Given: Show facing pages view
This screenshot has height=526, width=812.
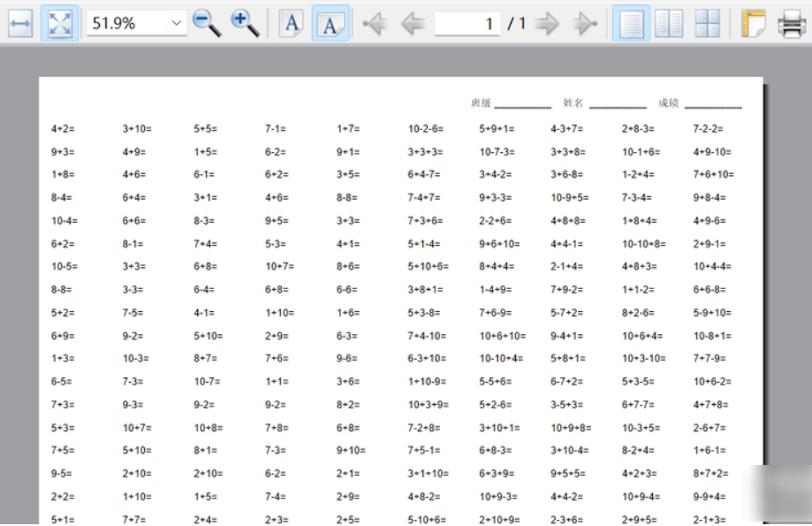Looking at the screenshot, I should tap(670, 24).
